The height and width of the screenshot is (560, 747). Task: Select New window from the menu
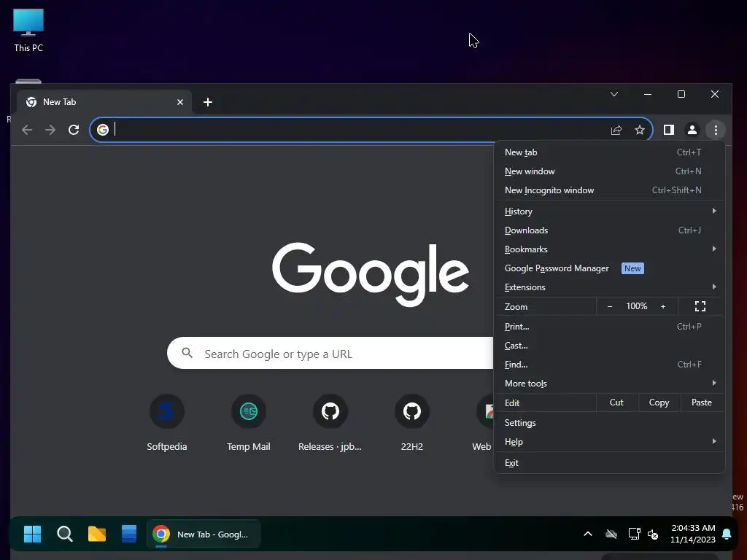click(x=609, y=171)
